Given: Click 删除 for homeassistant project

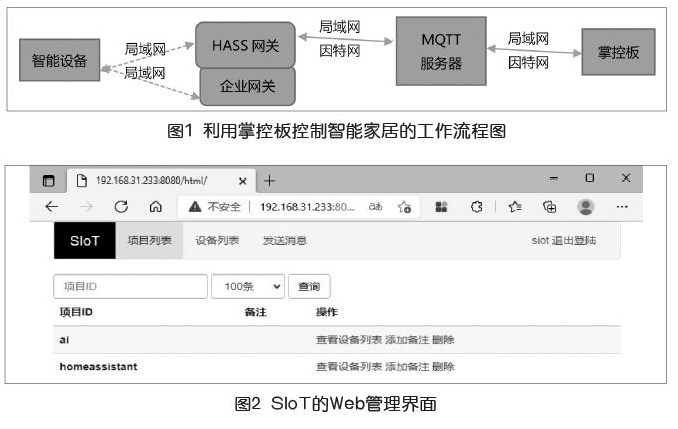Looking at the screenshot, I should point(443,367).
